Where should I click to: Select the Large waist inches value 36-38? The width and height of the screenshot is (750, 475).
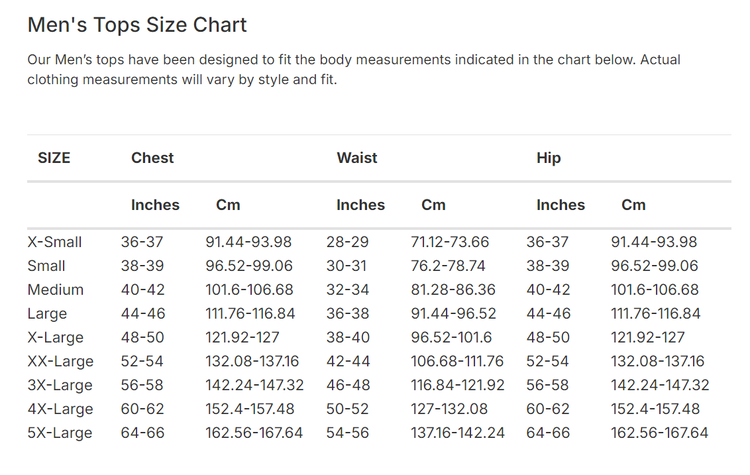(347, 314)
